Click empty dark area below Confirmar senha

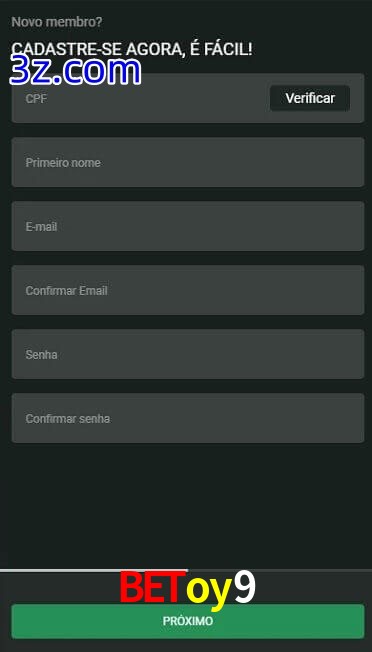(x=188, y=505)
